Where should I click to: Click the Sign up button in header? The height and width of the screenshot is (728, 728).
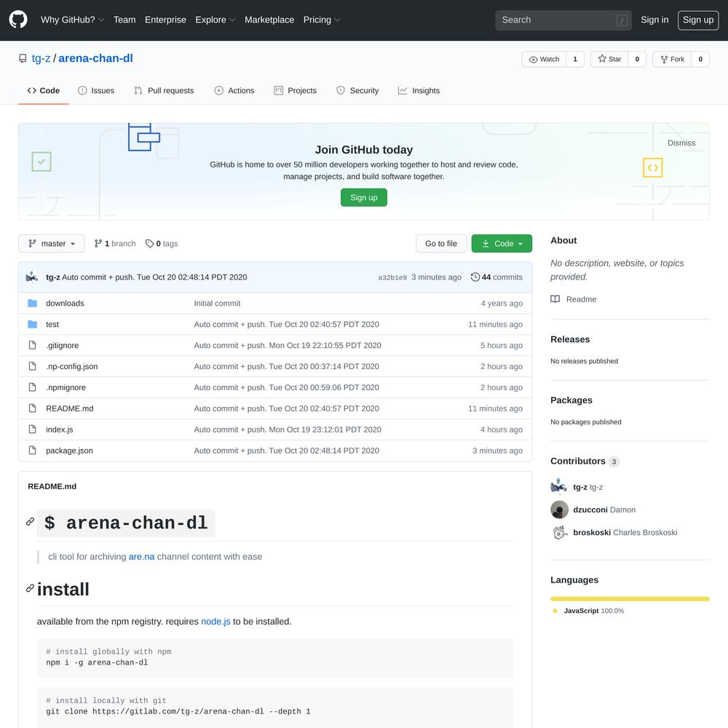coord(698,20)
